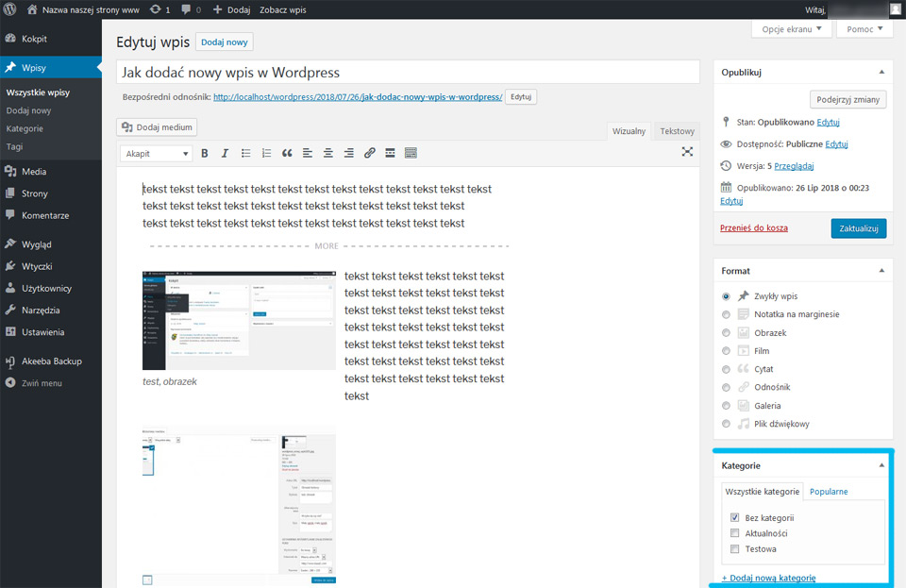Select the Cytat post format

[x=727, y=370]
